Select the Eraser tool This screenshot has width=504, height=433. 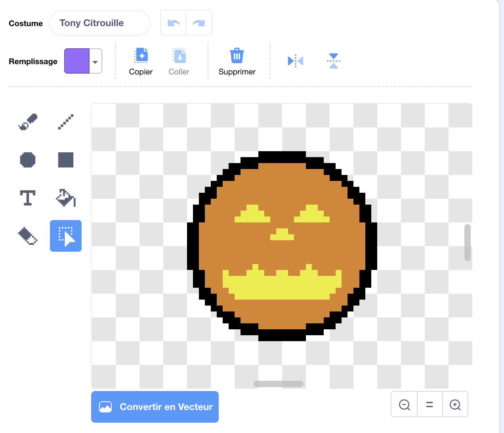click(x=28, y=236)
